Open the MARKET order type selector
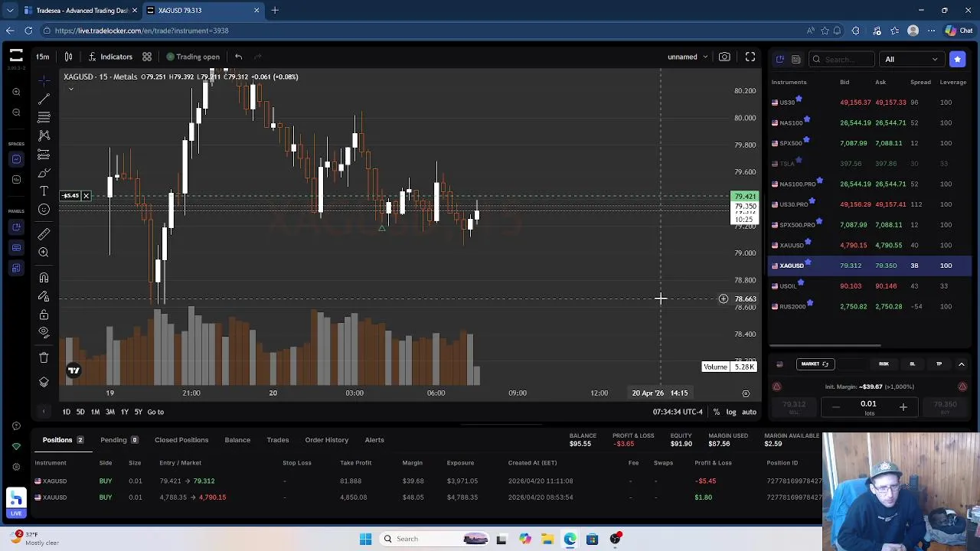 click(x=815, y=364)
